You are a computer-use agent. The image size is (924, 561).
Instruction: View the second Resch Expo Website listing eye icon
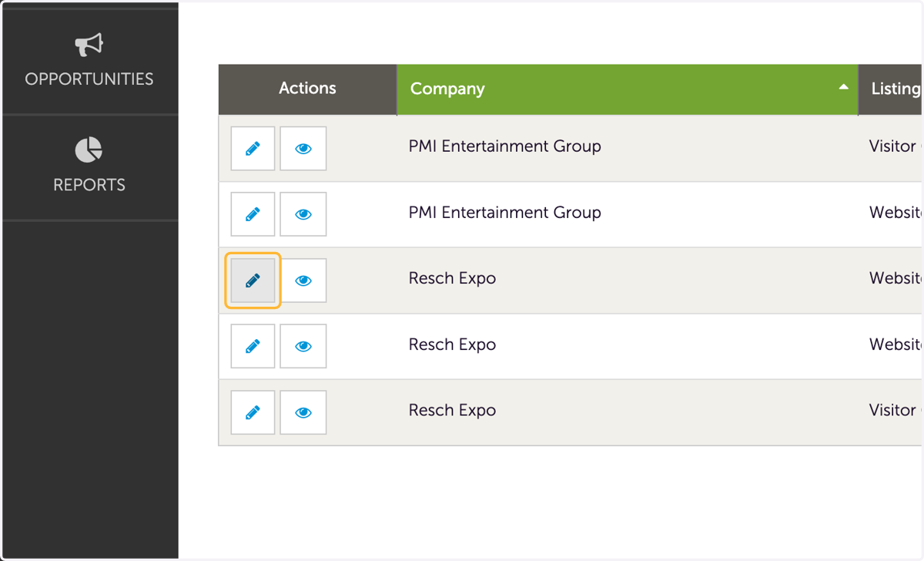303,346
